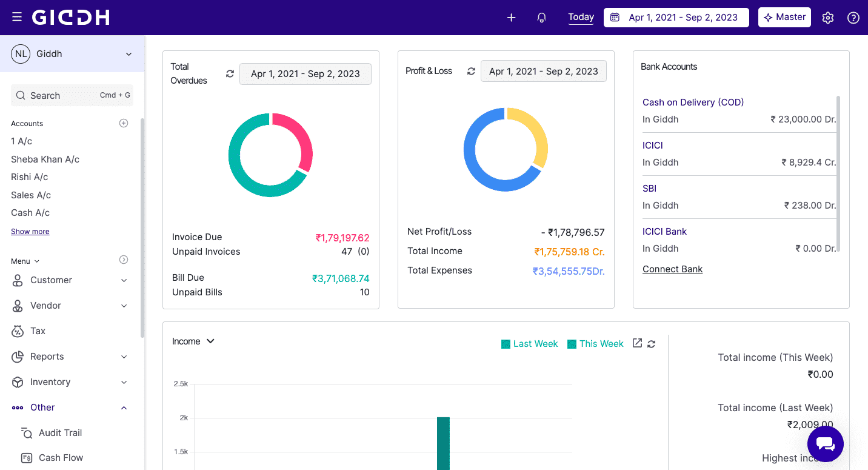Toggle the Last Week chart legend

[529, 344]
